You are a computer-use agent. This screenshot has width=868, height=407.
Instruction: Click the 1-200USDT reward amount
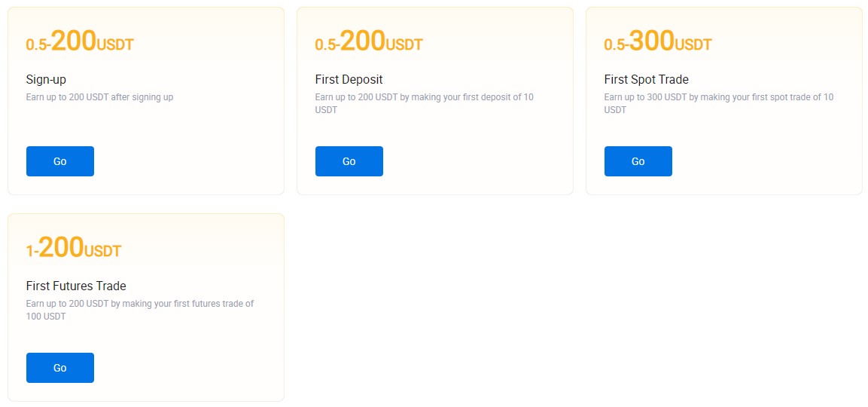click(x=73, y=248)
